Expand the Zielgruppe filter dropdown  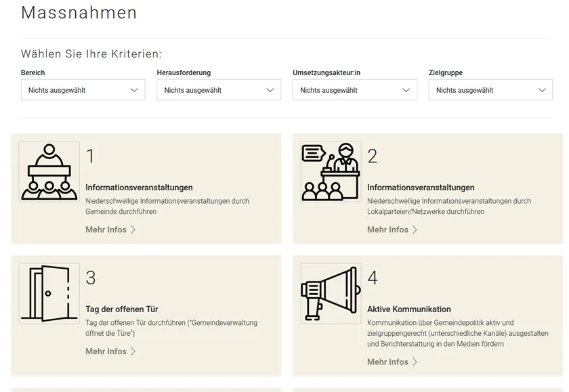pyautogui.click(x=490, y=90)
